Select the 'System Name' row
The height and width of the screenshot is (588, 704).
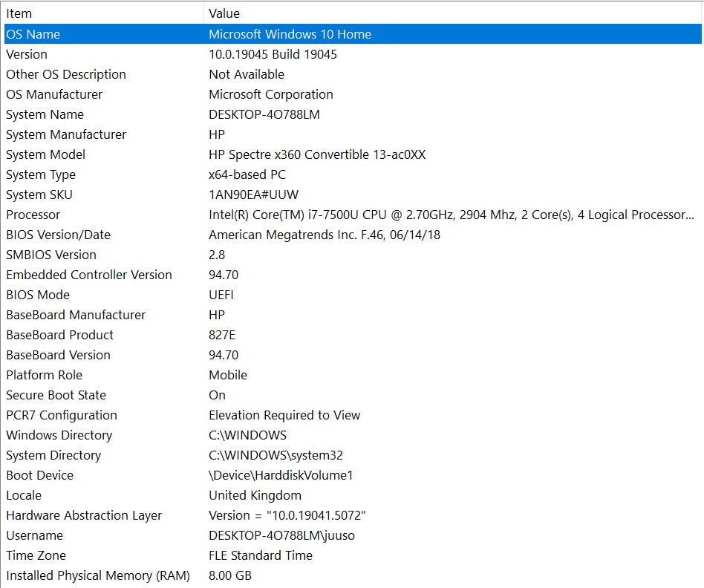(x=45, y=114)
